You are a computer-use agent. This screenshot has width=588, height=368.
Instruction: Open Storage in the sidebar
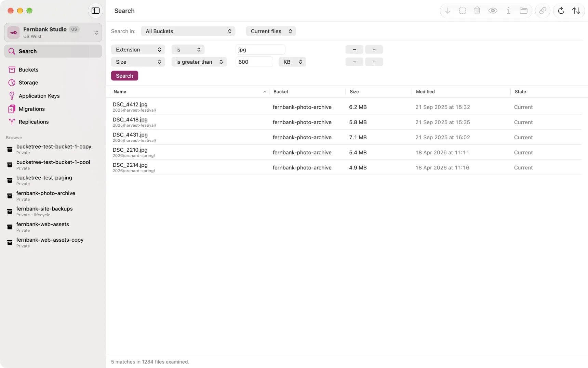[53, 83]
